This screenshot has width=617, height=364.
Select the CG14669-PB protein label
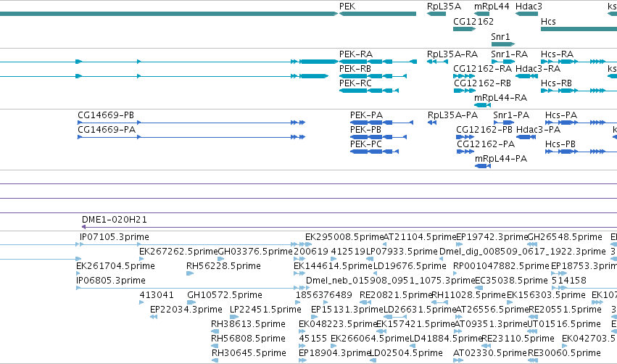pos(106,115)
